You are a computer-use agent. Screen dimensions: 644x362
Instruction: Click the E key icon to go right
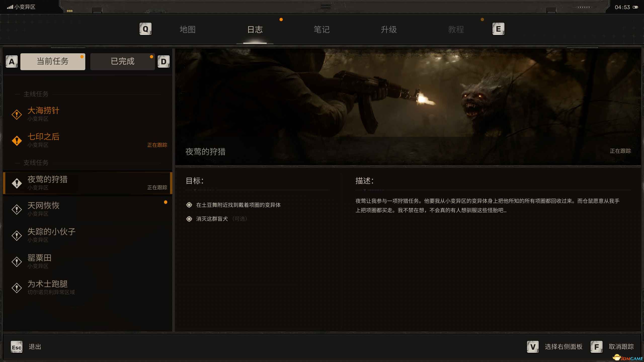point(498,29)
